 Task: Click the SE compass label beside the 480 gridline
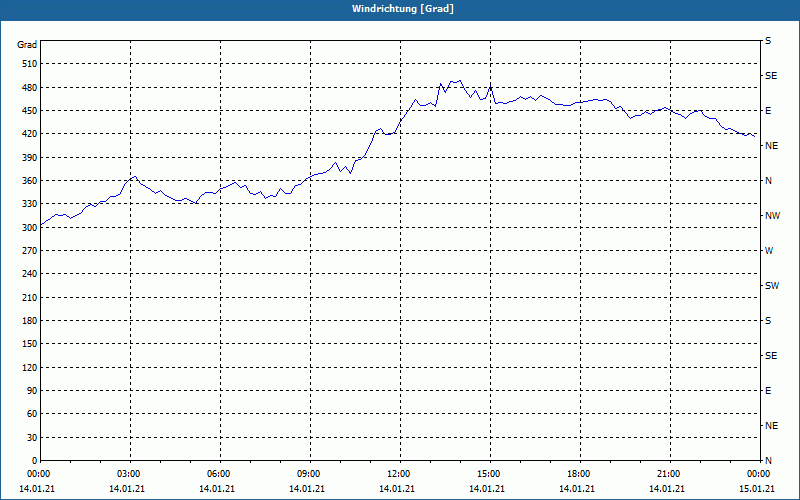(771, 76)
